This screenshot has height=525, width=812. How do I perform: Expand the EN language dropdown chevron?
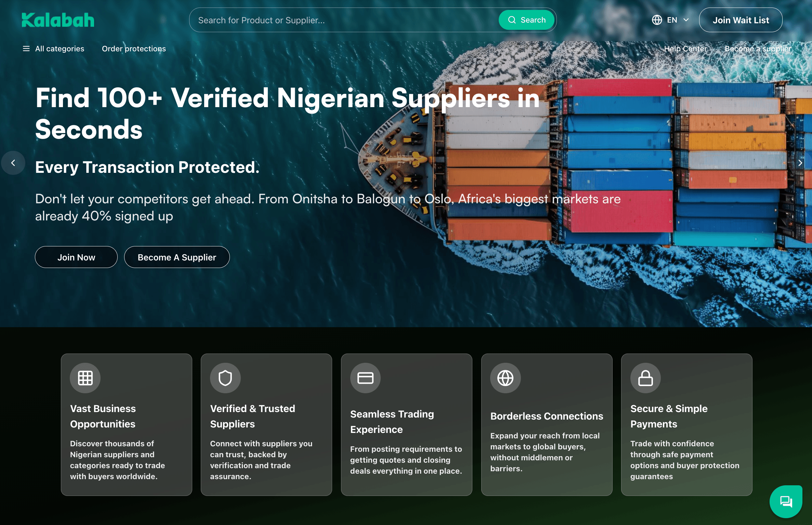point(686,20)
